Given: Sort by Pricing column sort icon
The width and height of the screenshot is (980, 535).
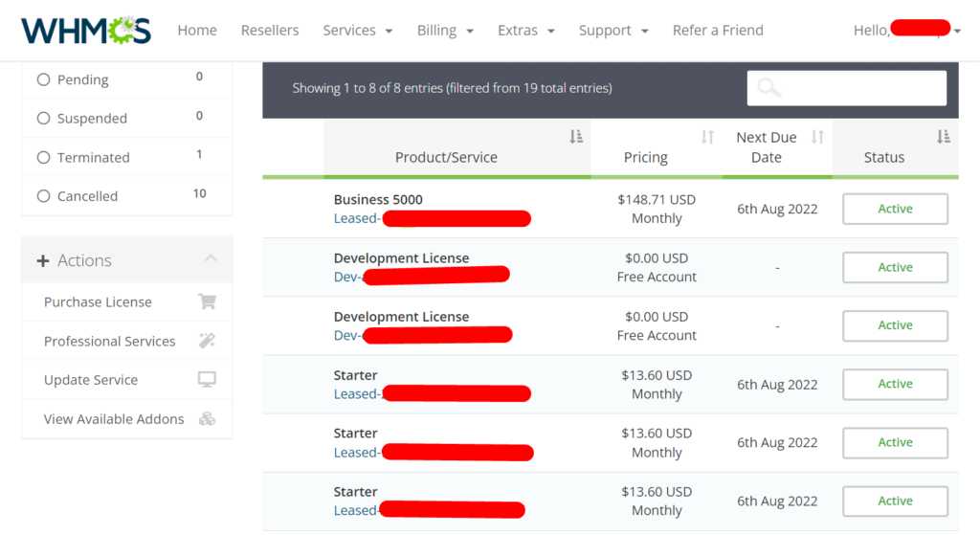Looking at the screenshot, I should (707, 137).
